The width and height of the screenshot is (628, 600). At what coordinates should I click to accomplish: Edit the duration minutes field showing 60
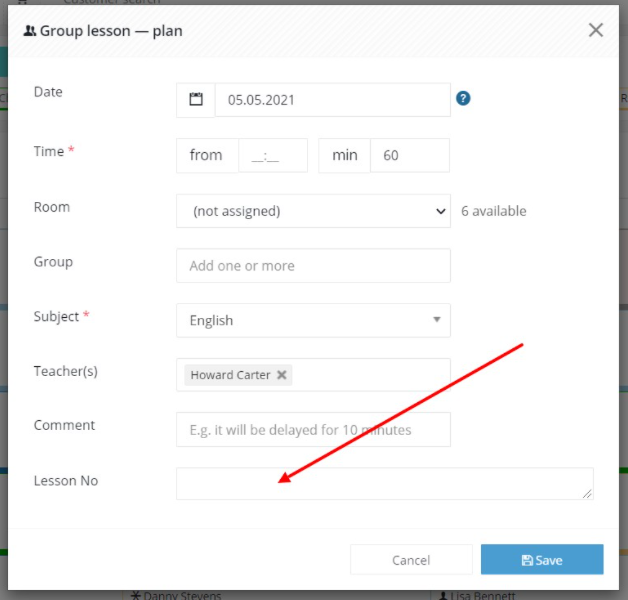[410, 155]
